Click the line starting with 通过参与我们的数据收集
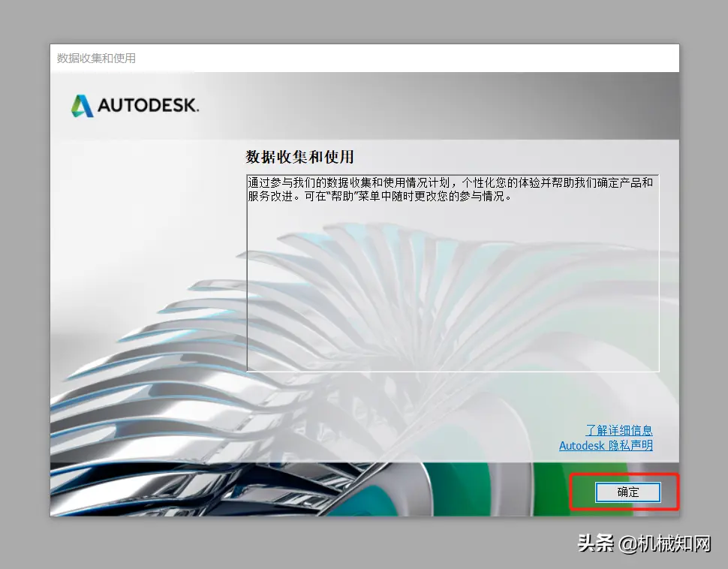 450,182
